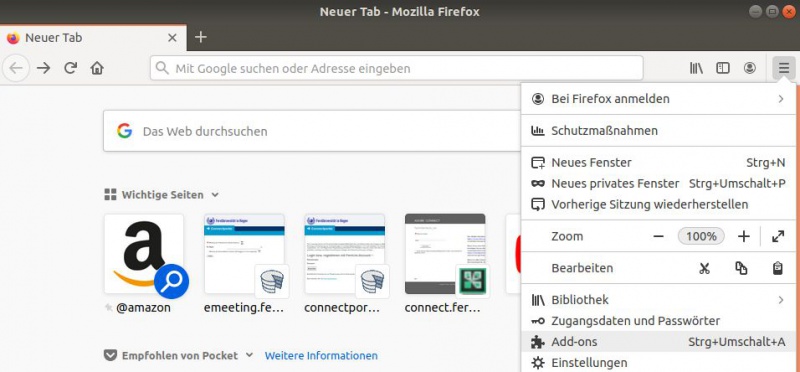Click the Library toolbar icon
The image size is (800, 372).
pyautogui.click(x=696, y=68)
